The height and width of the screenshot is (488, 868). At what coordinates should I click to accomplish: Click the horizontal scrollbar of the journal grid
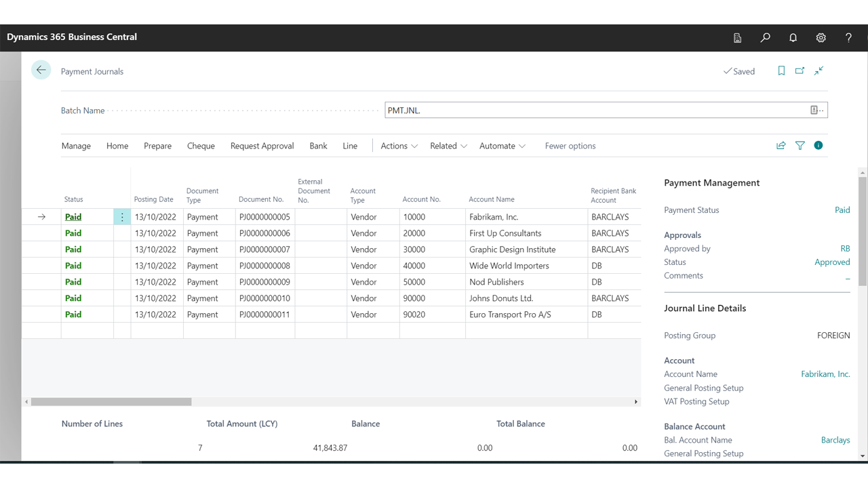point(111,402)
